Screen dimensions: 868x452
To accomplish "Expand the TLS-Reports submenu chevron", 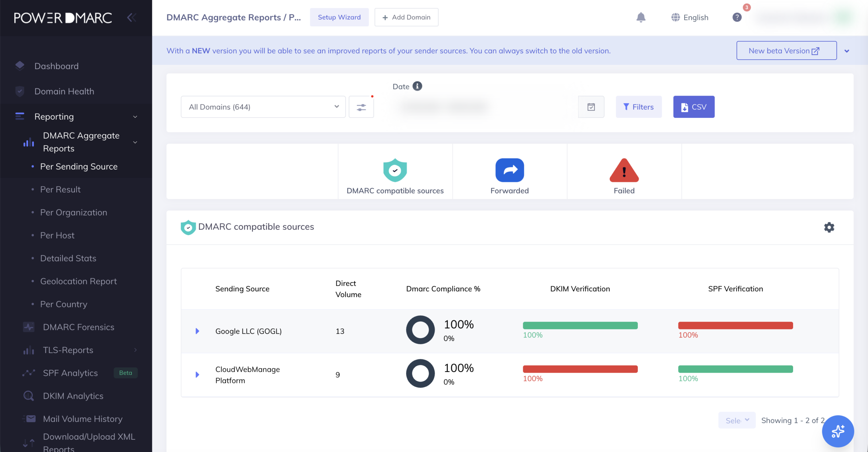I will pos(135,350).
